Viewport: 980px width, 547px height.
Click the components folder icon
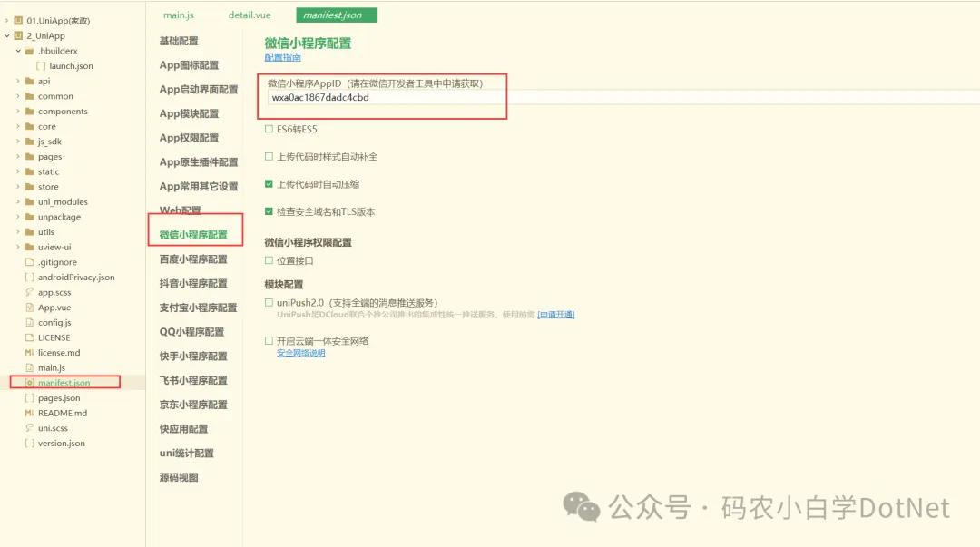[29, 112]
